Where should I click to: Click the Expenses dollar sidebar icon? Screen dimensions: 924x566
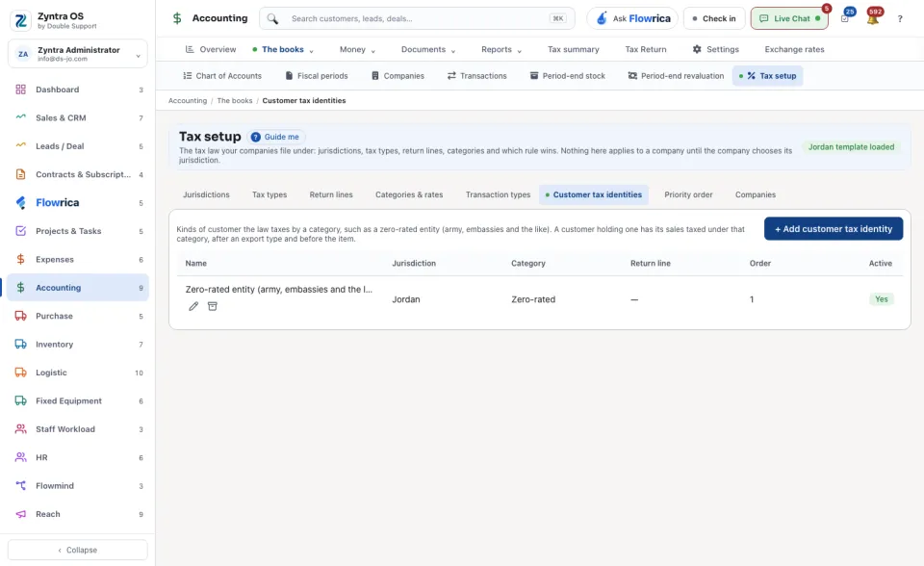point(20,259)
